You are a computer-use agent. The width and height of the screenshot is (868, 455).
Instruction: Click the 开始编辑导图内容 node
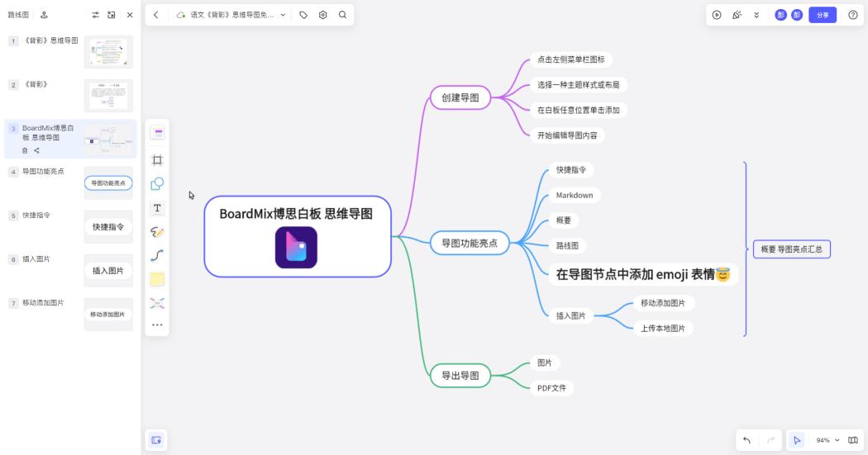coord(567,135)
